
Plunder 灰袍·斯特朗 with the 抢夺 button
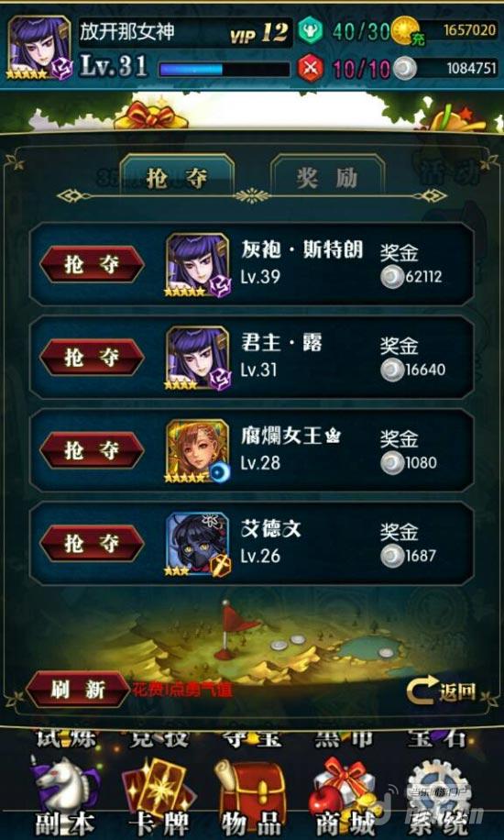click(x=93, y=264)
